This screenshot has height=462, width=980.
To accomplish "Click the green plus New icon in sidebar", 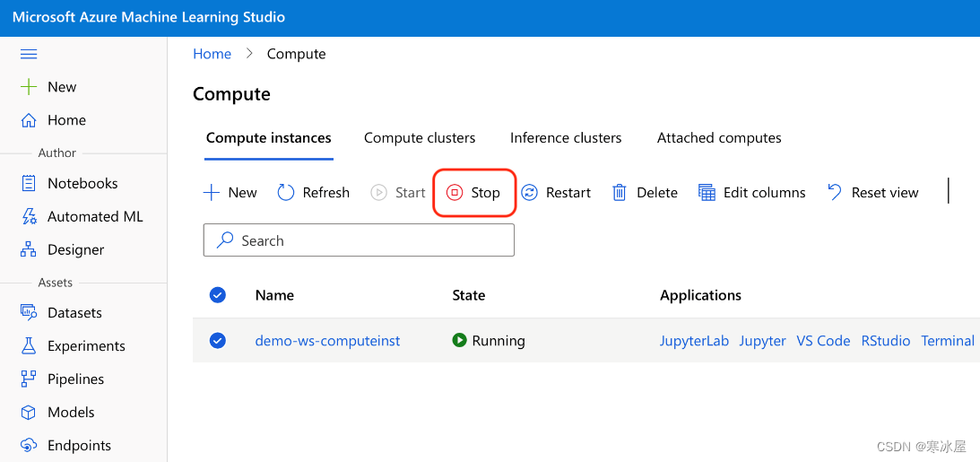I will tap(29, 87).
